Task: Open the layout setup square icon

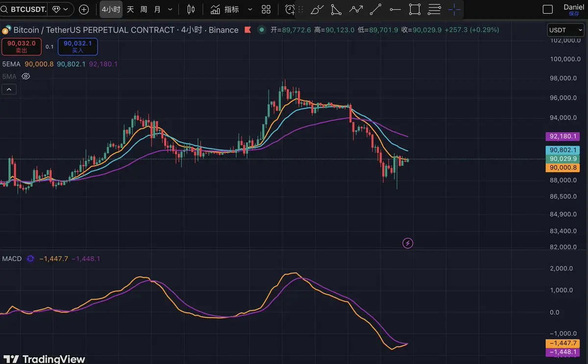Action: (548, 9)
